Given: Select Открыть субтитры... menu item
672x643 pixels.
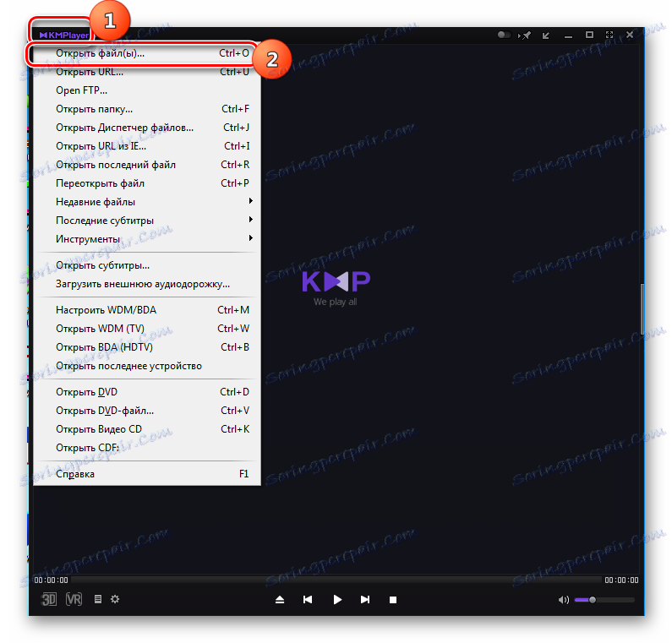Looking at the screenshot, I should click(147, 265).
